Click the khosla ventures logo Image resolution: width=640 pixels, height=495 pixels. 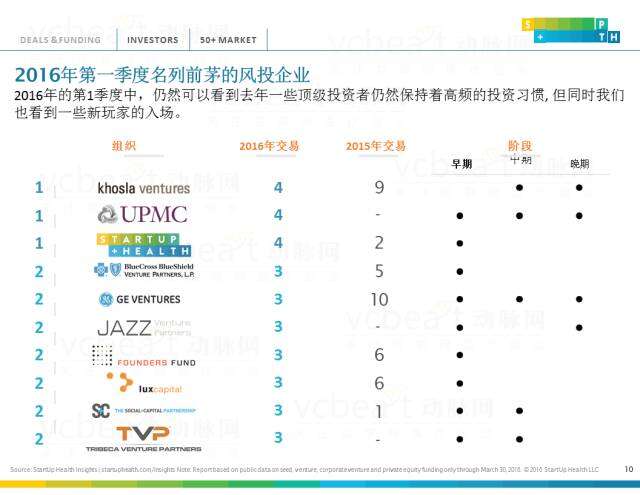pos(142,187)
